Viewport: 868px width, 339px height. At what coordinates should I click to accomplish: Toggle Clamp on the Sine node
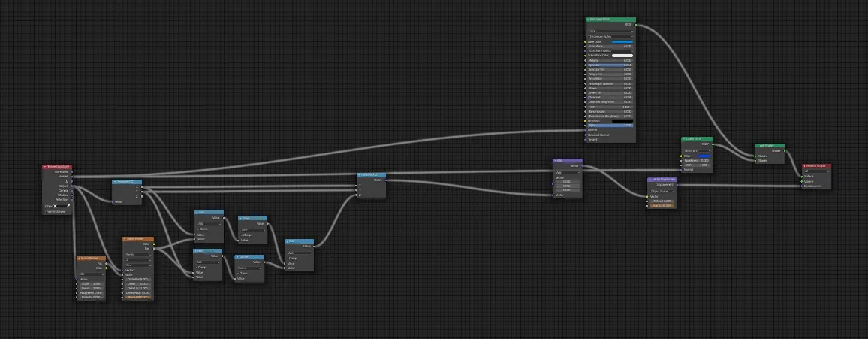tap(246, 235)
